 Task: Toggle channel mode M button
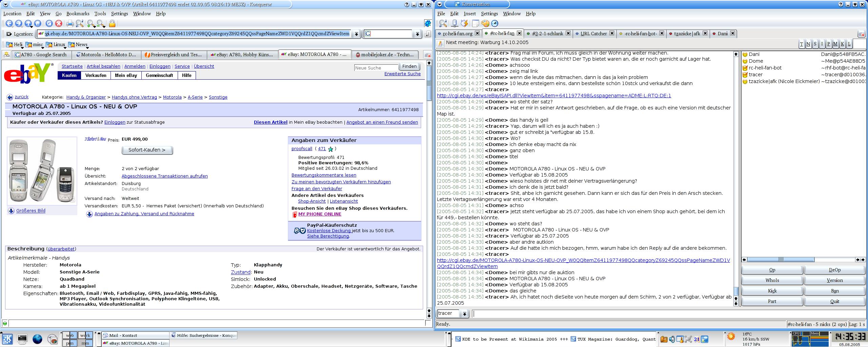coord(835,44)
